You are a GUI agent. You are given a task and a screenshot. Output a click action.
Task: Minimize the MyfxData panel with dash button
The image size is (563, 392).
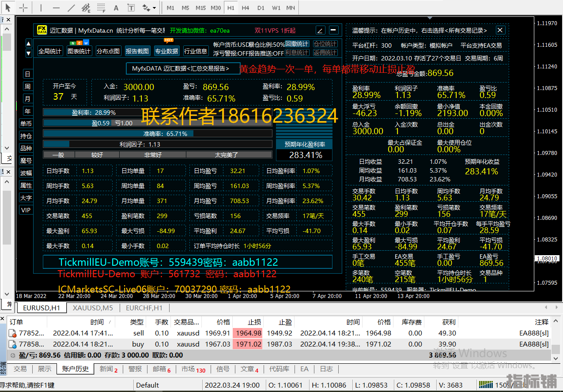click(334, 30)
